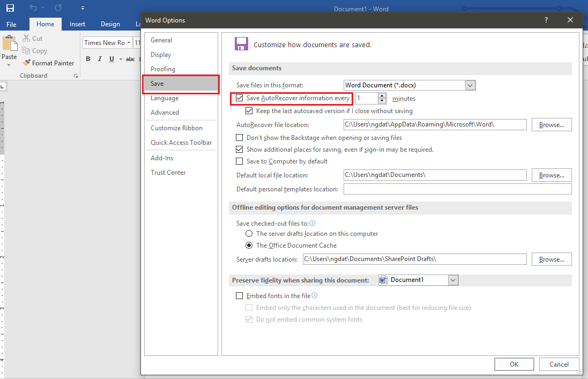Browse for AutoRecover file location

point(552,125)
